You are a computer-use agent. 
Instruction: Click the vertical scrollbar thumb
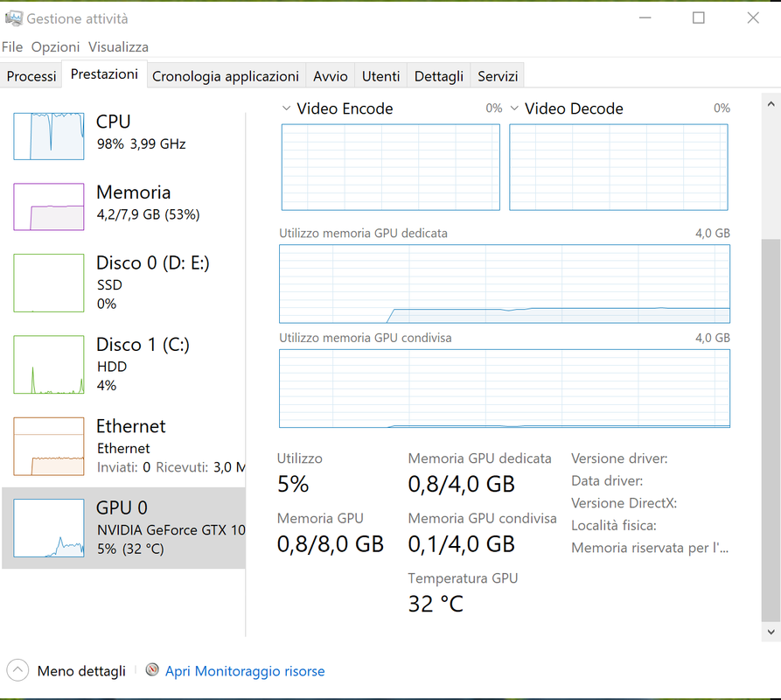click(771, 430)
